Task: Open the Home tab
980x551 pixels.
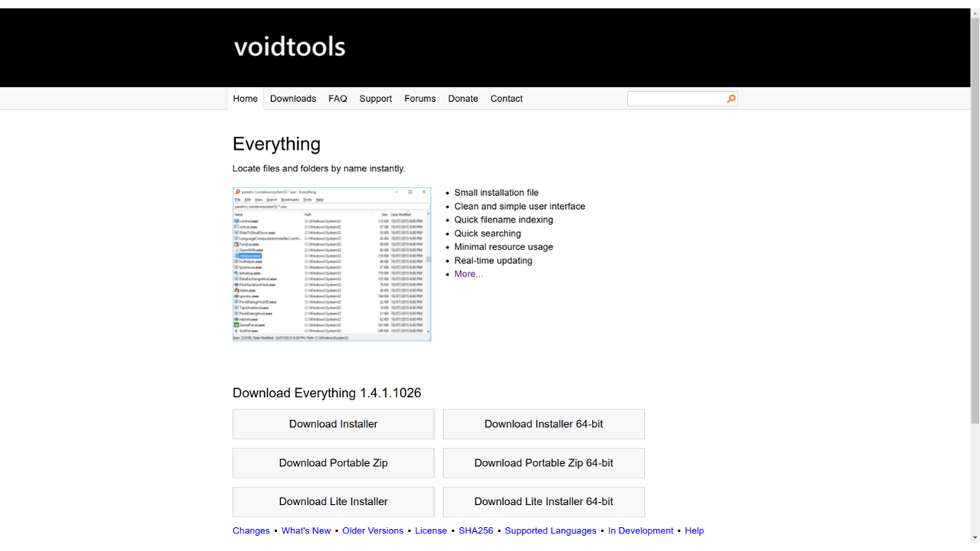Action: click(x=245, y=99)
